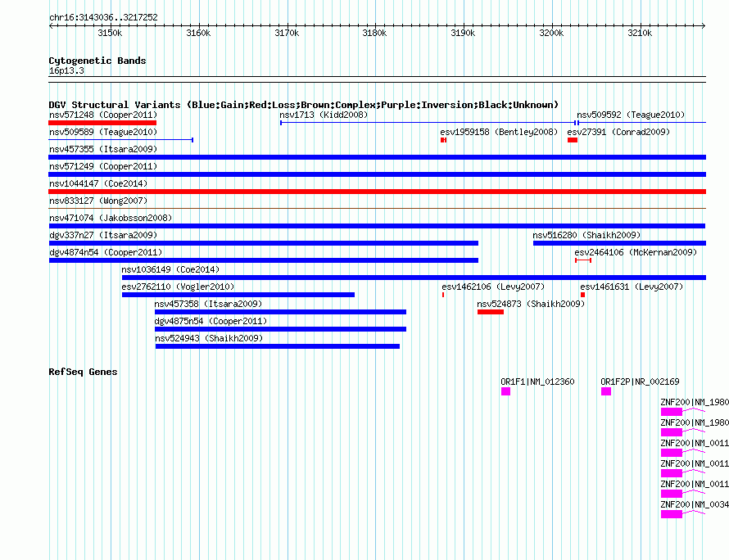Select the red nsv1044147 (Coe2014) loss bar
The height and width of the screenshot is (560, 729).
[377, 192]
